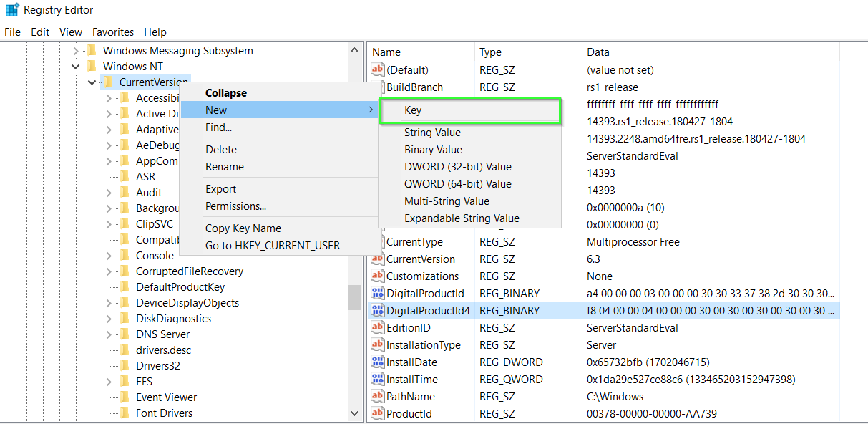Expand the Windows Messaging Subsystem node

76,51
